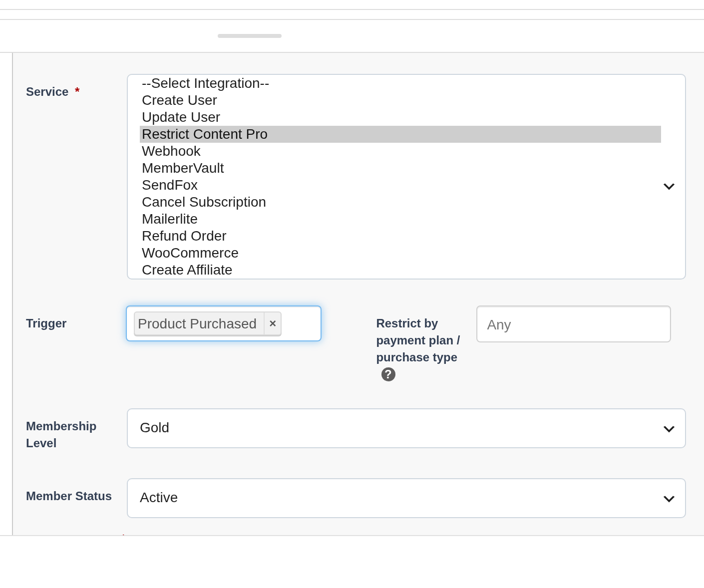Screen dimensions: 704x588
Task: Open the payment plan help tooltip icon
Action: (x=388, y=374)
